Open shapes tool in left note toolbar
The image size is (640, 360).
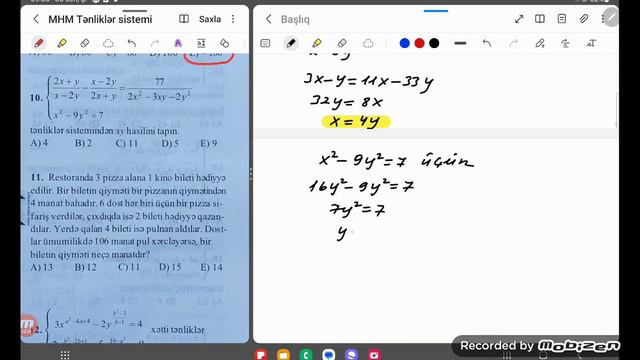(224, 43)
